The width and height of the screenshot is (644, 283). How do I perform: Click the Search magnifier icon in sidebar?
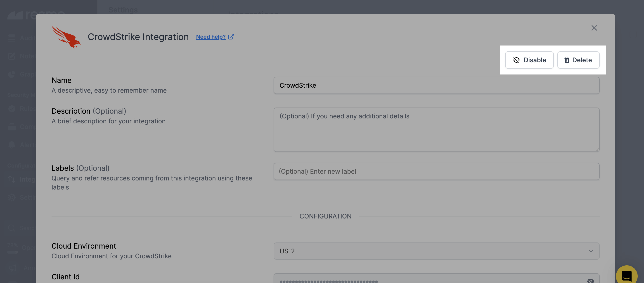12,228
